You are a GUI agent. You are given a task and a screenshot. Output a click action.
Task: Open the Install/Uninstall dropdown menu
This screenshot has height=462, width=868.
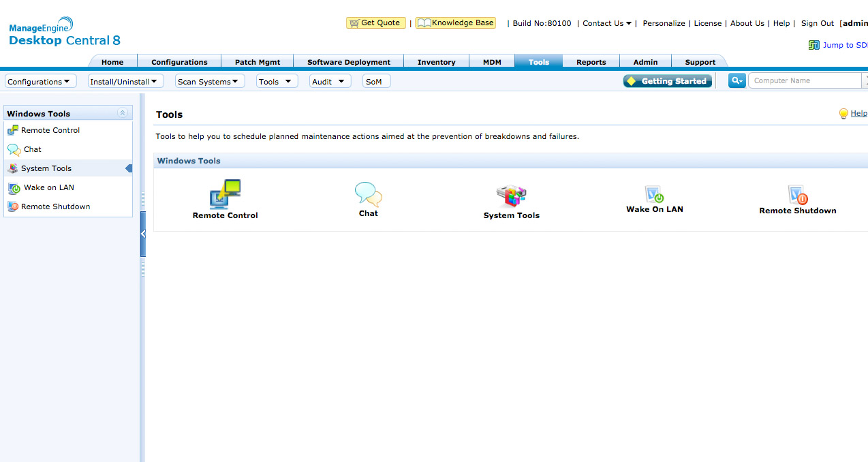126,82
